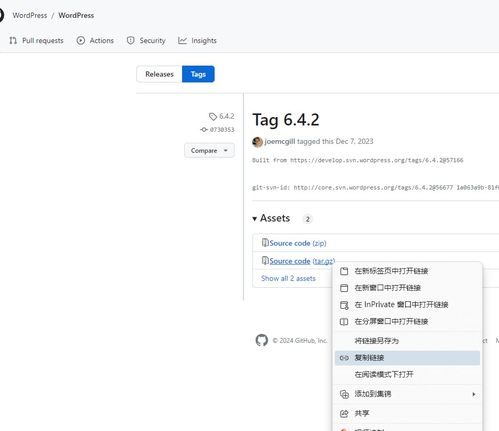Select 复制链接 to copy the link
This screenshot has width=499, height=431.
(x=407, y=358)
